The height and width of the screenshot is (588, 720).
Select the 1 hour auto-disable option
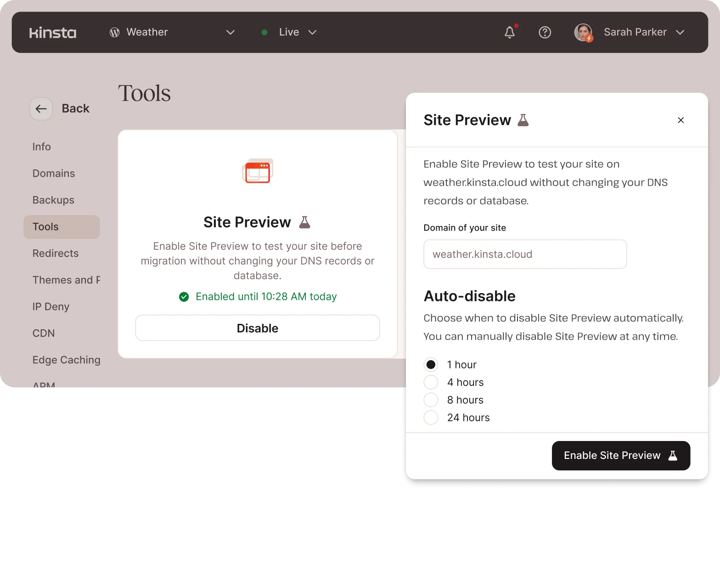click(431, 365)
